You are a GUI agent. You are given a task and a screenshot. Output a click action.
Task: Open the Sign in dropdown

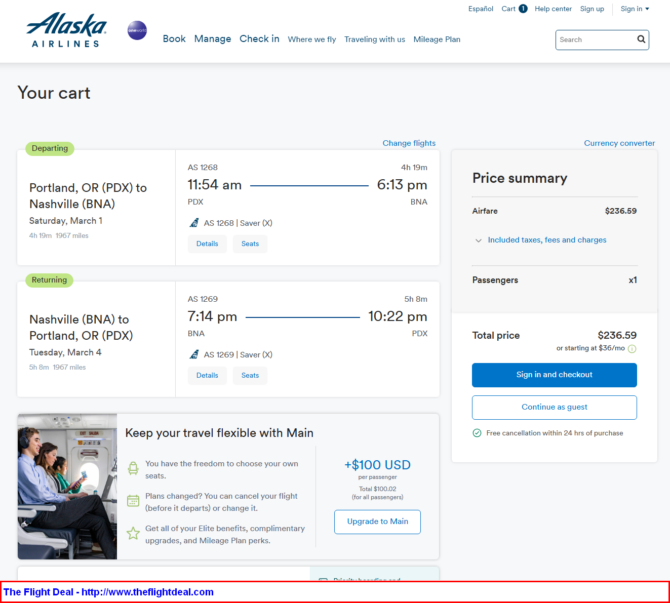tap(635, 9)
